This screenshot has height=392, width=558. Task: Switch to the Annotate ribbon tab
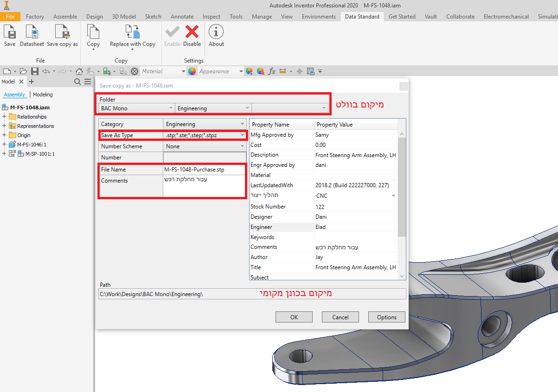182,17
